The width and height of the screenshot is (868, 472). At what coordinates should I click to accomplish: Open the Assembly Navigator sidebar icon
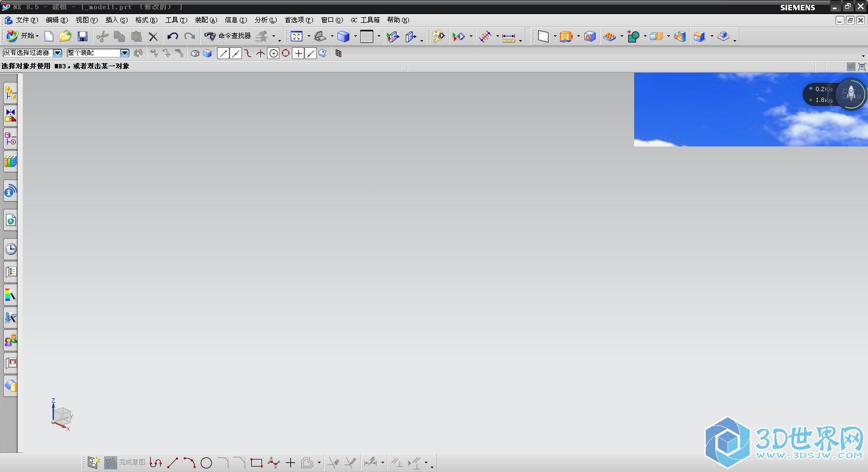coord(10,93)
